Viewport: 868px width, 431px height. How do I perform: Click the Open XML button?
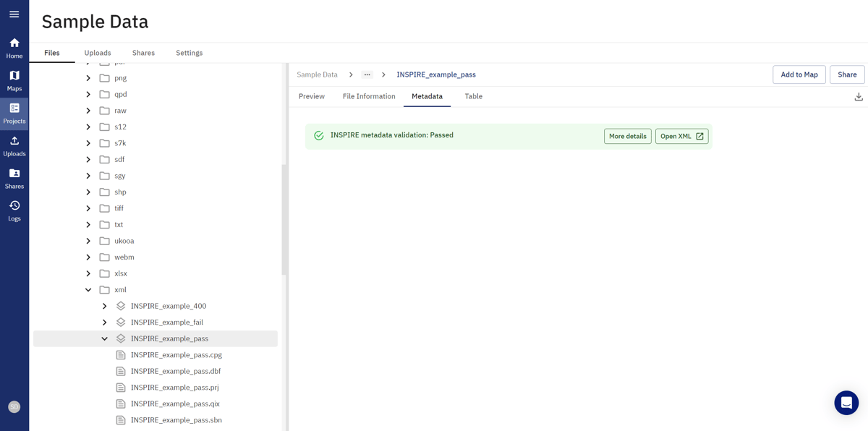click(681, 136)
